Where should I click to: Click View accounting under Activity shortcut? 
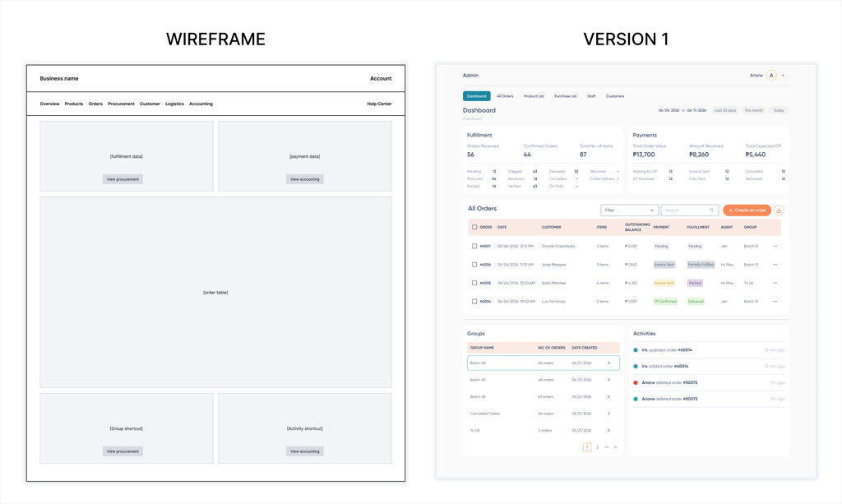pos(304,451)
